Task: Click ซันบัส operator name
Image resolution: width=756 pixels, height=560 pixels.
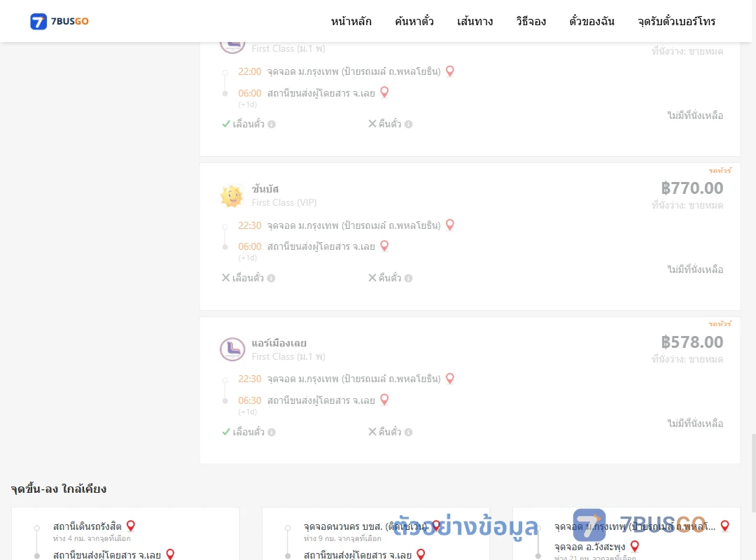Action: tap(265, 188)
